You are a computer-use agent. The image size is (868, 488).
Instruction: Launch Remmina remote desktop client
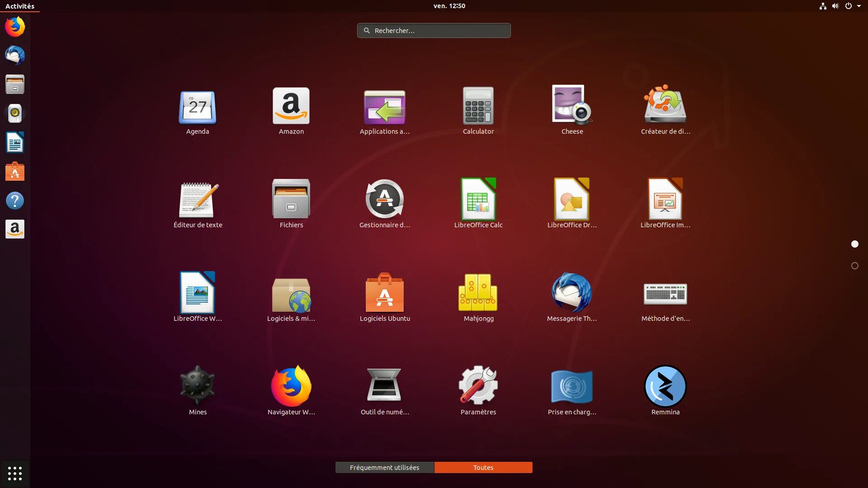pyautogui.click(x=665, y=386)
